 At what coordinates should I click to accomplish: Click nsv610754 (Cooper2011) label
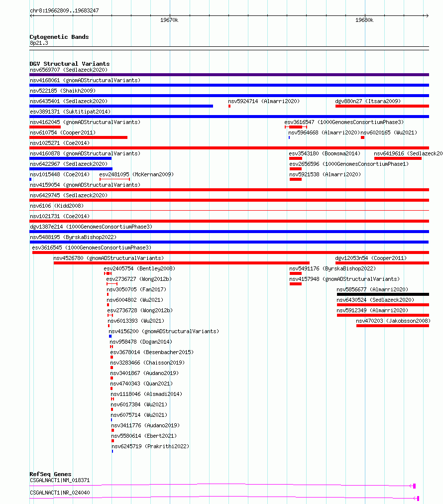click(63, 132)
